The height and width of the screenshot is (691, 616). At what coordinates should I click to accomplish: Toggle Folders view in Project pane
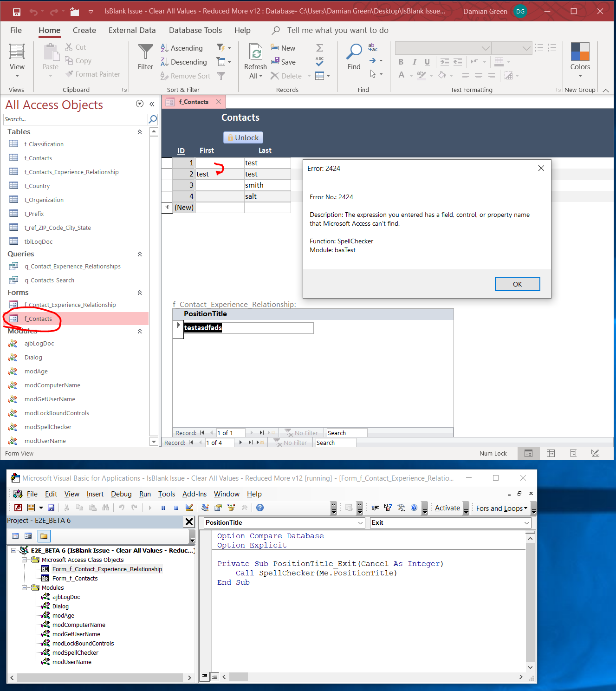coord(44,536)
